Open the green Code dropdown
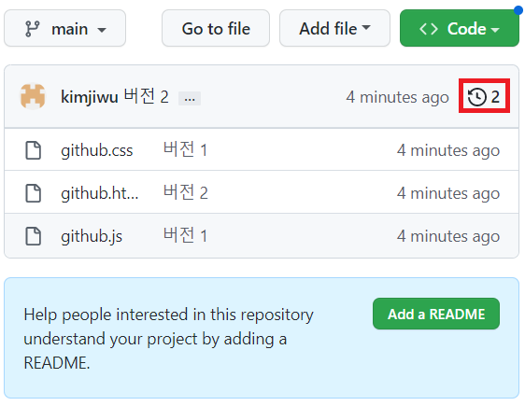Viewport: 525px width, 420px height. [460, 28]
